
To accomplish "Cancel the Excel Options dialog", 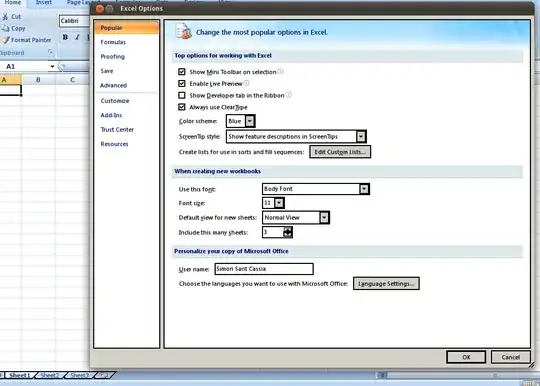I will pyautogui.click(x=511, y=357).
